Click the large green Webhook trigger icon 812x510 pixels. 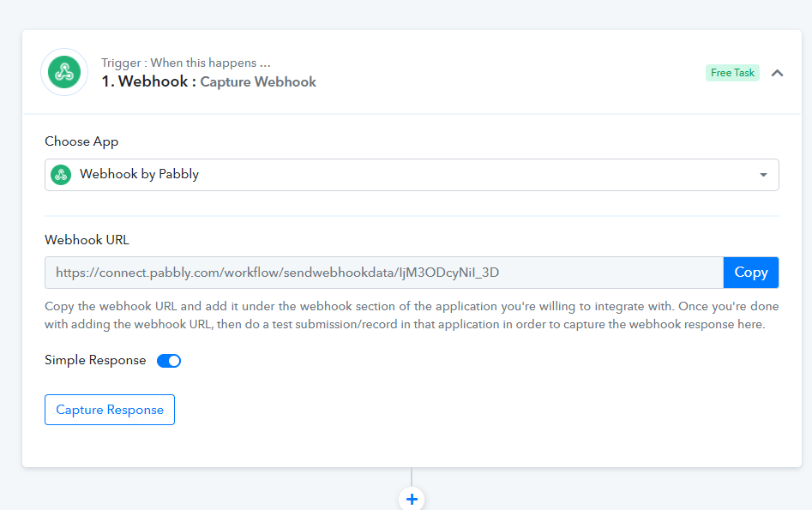(64, 72)
